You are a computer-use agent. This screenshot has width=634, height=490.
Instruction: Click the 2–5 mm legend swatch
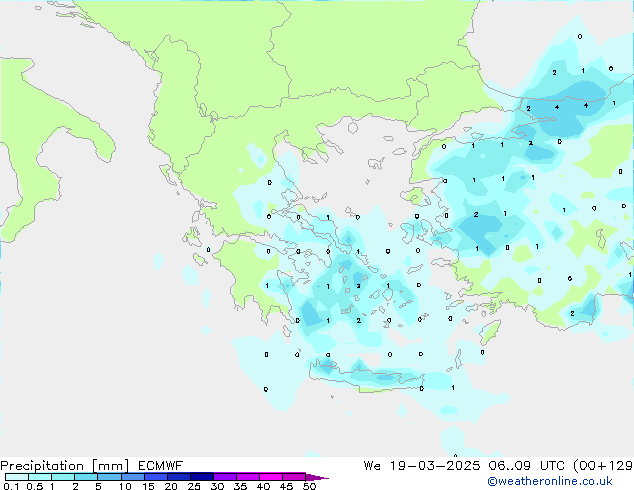pyautogui.click(x=86, y=477)
